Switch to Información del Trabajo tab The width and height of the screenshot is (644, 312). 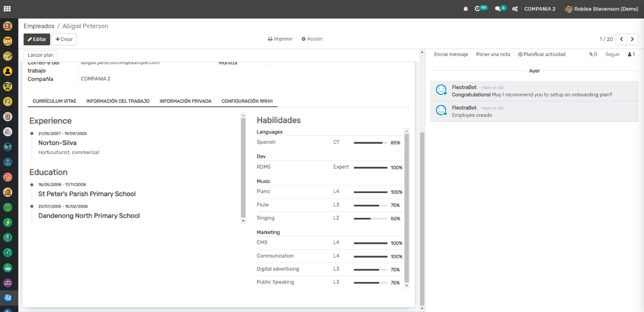click(x=118, y=101)
